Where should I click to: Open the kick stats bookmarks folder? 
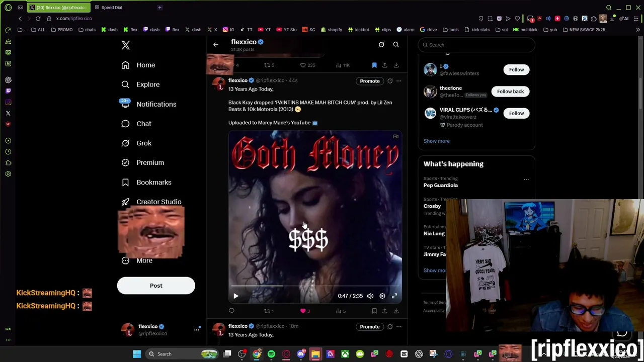[476, 30]
